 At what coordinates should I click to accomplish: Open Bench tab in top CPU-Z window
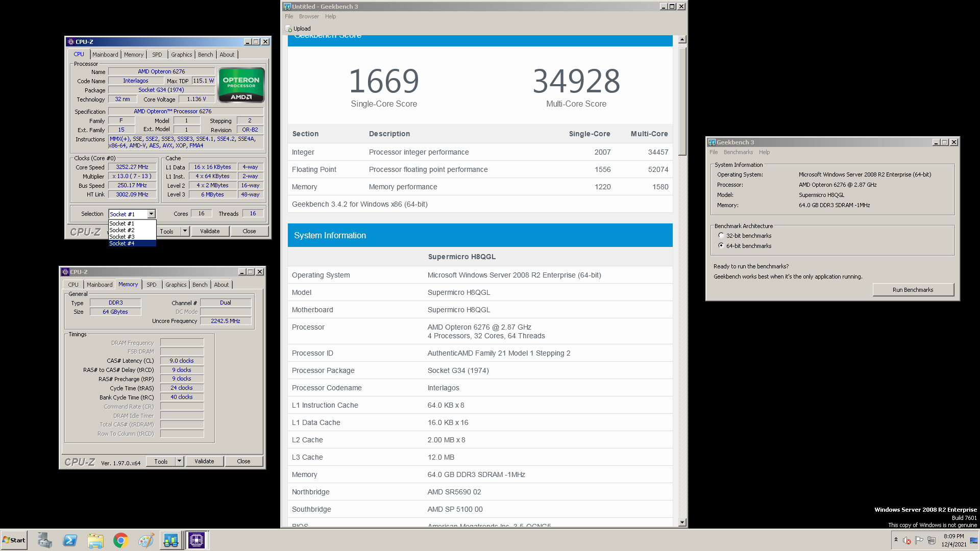click(x=206, y=55)
